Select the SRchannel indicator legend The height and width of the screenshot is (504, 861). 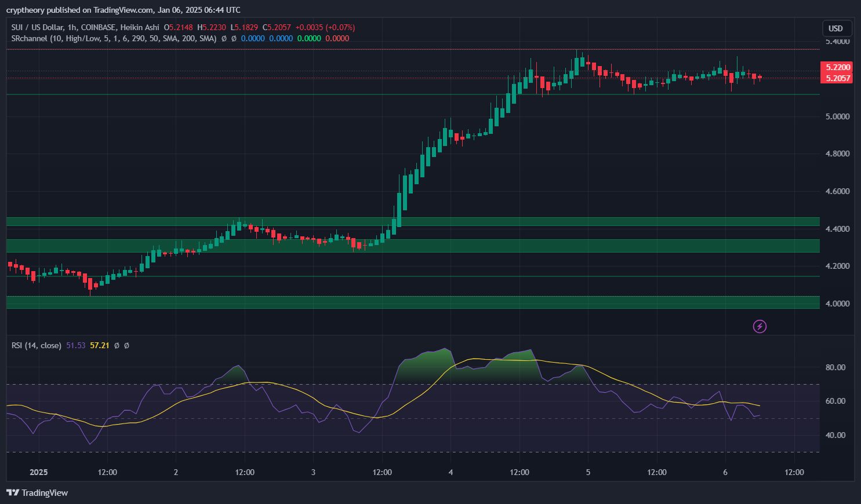pos(114,38)
